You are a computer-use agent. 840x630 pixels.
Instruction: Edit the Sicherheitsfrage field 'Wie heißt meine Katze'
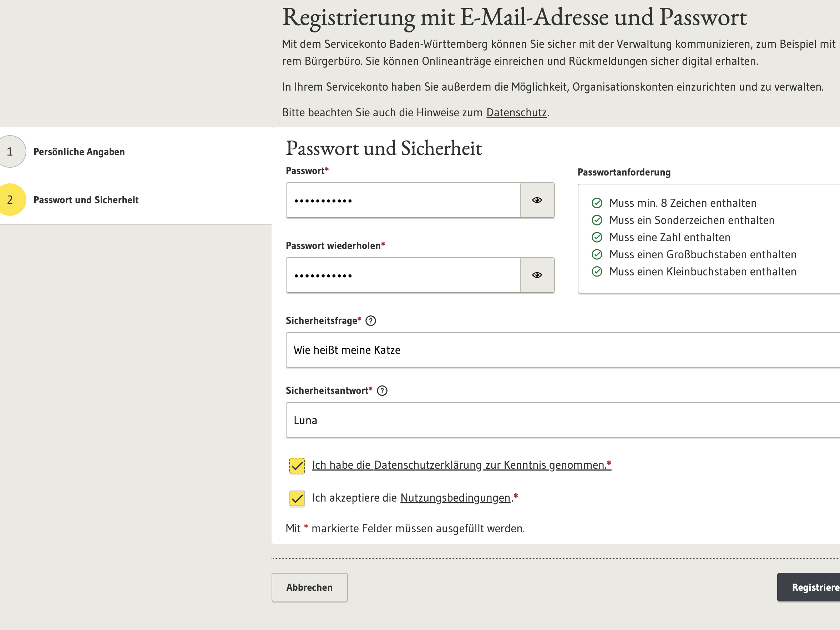563,350
